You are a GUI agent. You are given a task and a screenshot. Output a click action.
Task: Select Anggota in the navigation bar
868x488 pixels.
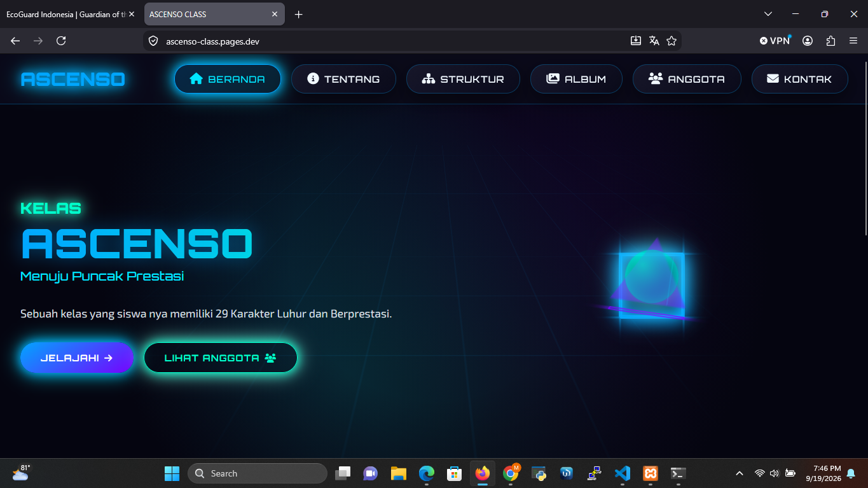coord(687,79)
